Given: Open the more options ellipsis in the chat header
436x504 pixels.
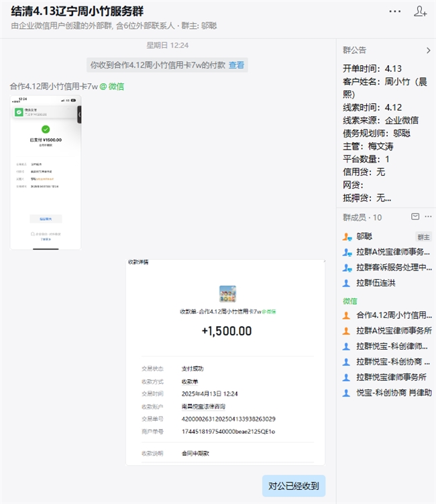Looking at the screenshot, I should coord(394,11).
